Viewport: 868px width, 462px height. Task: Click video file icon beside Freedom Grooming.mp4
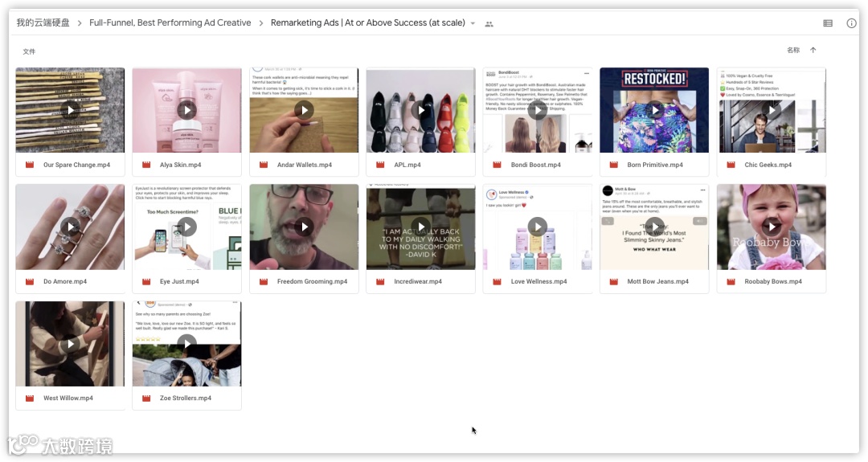point(264,282)
